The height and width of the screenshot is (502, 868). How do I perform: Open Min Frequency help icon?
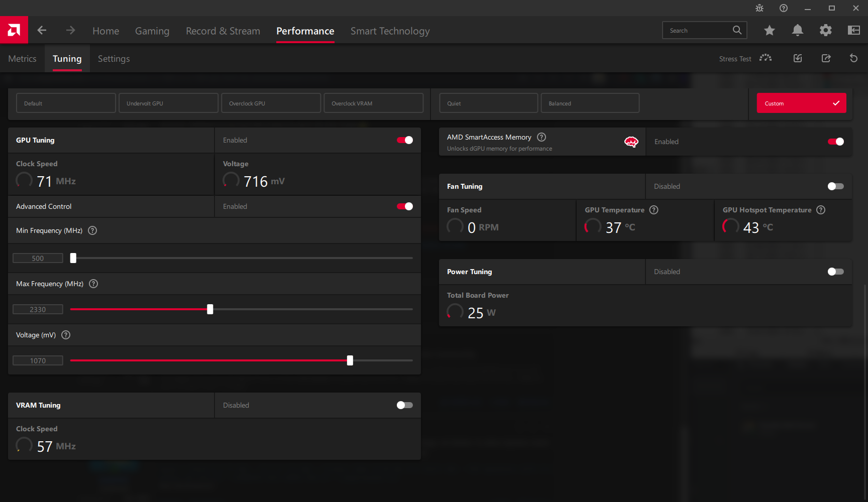(x=92, y=230)
